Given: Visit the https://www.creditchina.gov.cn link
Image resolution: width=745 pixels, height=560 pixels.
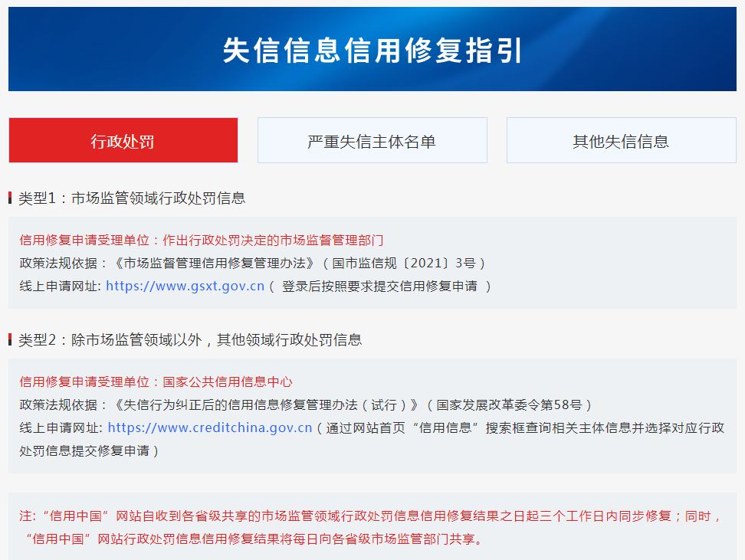Looking at the screenshot, I should click(x=210, y=427).
